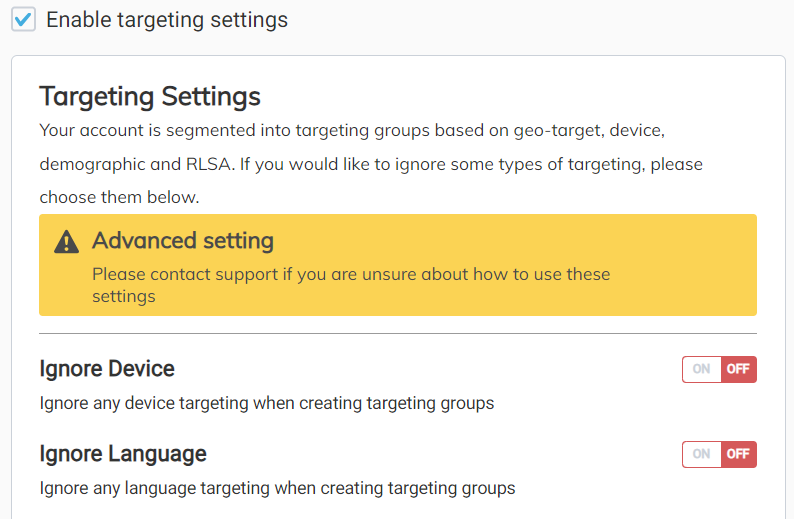
Task: Click the Advanced setting banner title
Action: 182,241
